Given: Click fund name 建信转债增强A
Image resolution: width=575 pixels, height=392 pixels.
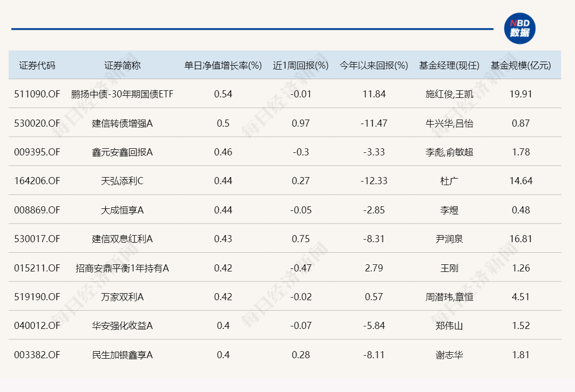Looking at the screenshot, I should click(x=122, y=123).
